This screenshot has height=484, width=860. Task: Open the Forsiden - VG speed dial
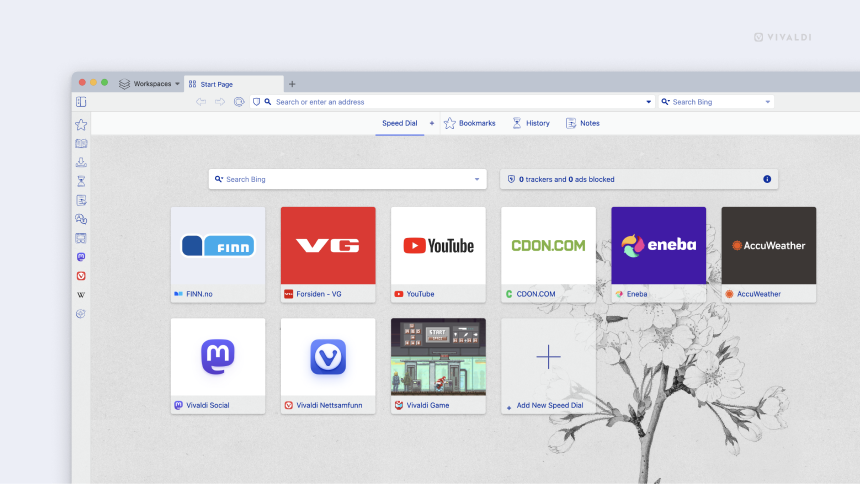[328, 255]
